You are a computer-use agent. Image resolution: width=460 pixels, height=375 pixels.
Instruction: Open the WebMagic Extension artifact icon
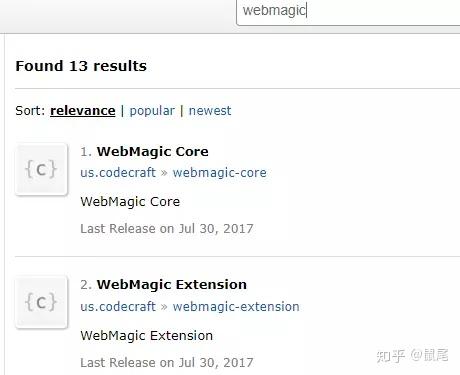(41, 302)
